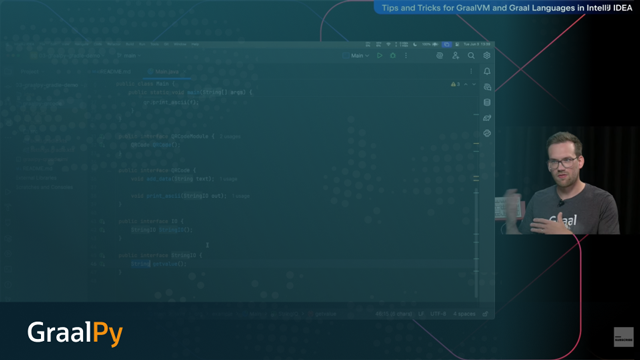The image size is (640, 360).
Task: Open AI chat tool window icon
Action: coord(487,87)
